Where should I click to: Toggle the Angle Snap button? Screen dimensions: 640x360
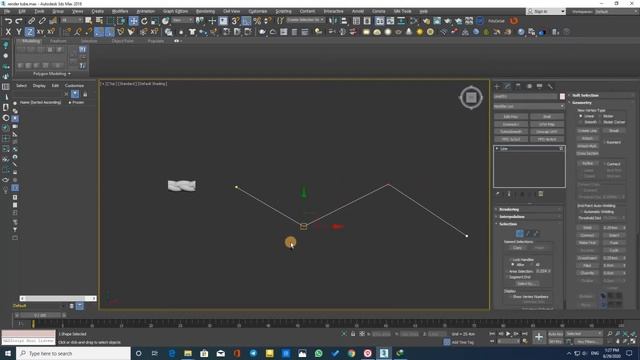click(247, 21)
